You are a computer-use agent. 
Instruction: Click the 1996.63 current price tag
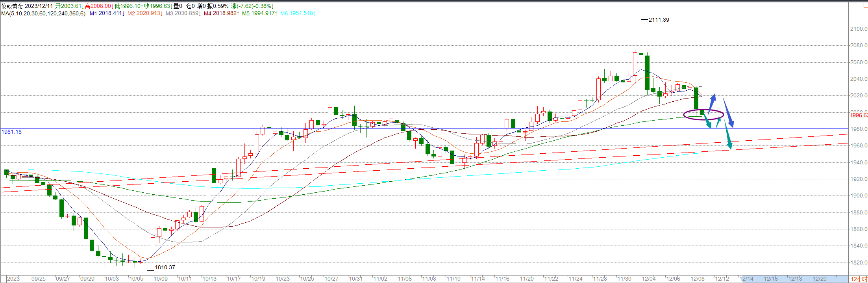tap(858, 115)
